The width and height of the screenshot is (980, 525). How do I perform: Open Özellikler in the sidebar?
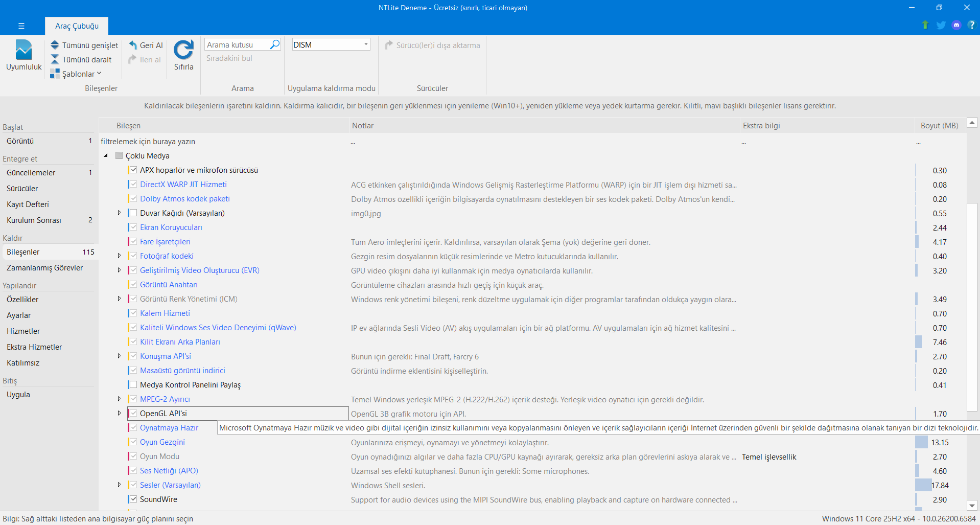click(x=49, y=300)
